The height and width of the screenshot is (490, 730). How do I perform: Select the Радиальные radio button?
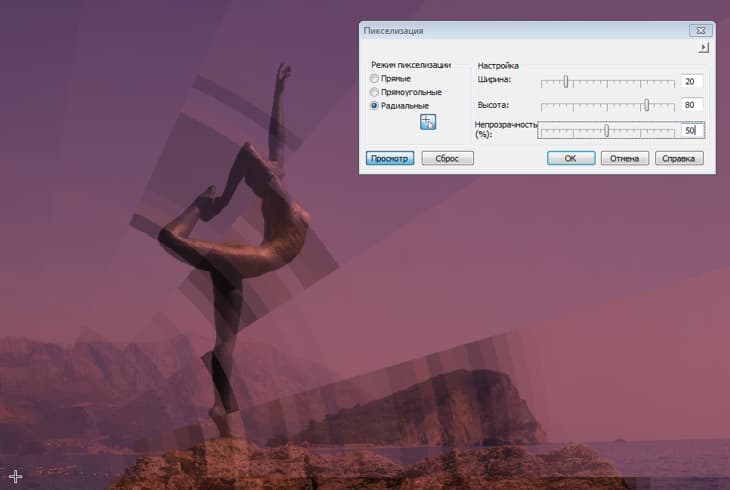375,105
